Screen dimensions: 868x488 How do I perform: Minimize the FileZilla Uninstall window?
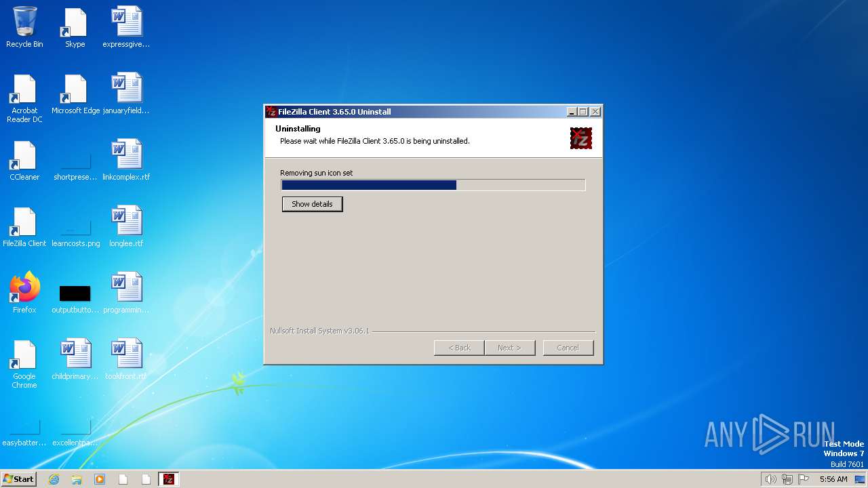tap(572, 112)
